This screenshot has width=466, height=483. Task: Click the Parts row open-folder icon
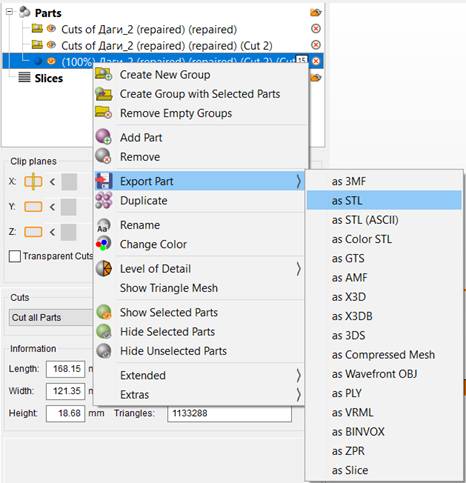point(315,13)
